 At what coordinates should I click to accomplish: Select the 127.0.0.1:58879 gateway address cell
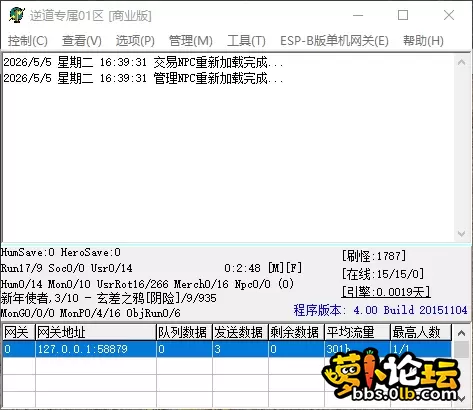96,349
